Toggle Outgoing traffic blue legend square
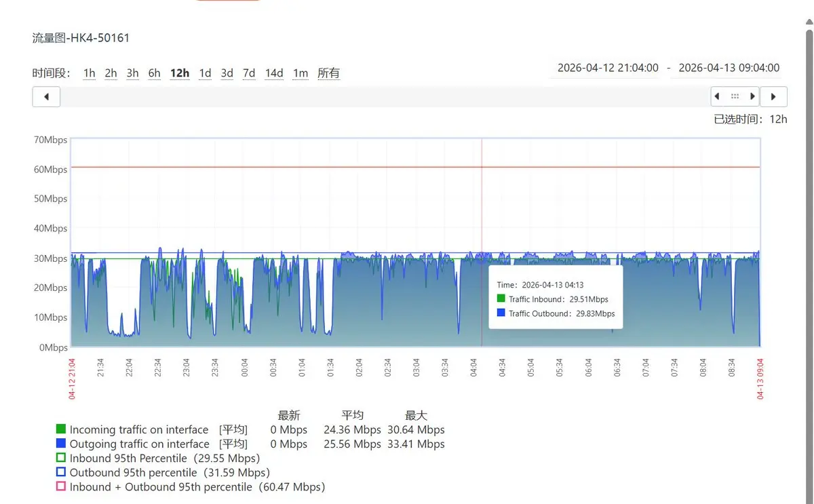This screenshot has width=814, height=504. click(x=61, y=444)
